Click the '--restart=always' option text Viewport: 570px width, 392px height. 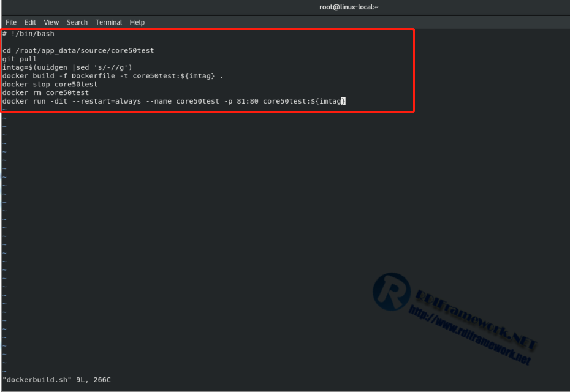107,101
